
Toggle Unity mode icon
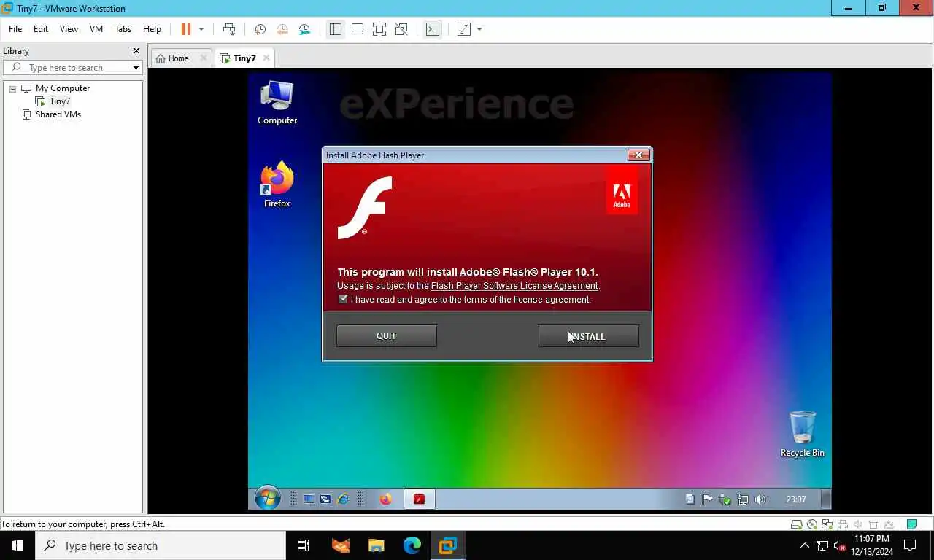401,29
